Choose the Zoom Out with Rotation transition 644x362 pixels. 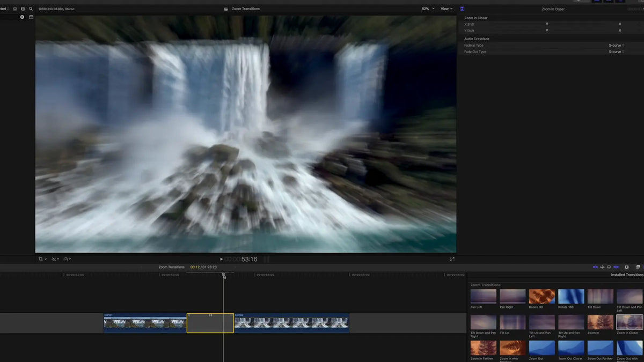(x=630, y=348)
